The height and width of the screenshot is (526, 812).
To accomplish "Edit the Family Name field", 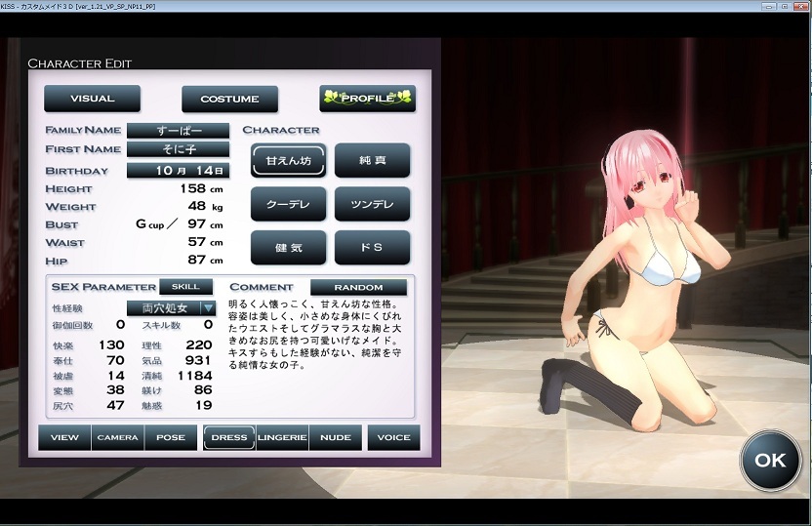I will [179, 131].
